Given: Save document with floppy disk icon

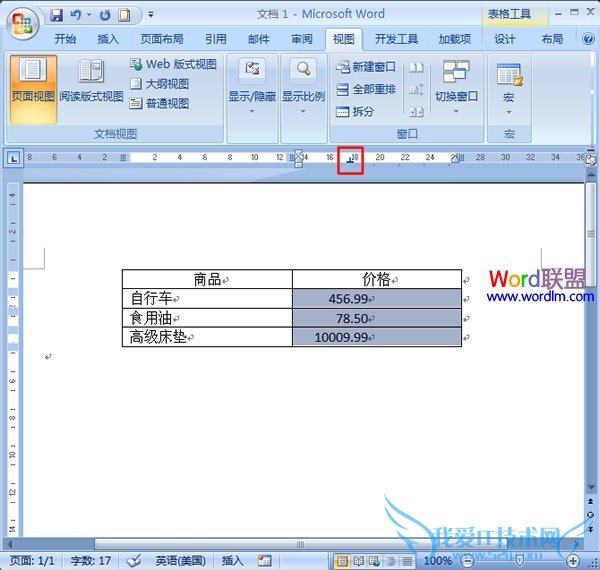Looking at the screenshot, I should pyautogui.click(x=57, y=15).
